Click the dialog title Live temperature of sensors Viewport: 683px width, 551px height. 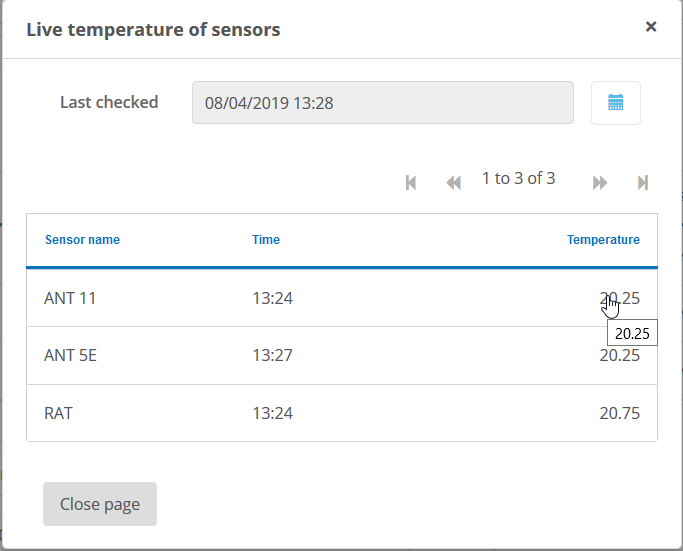click(x=153, y=30)
